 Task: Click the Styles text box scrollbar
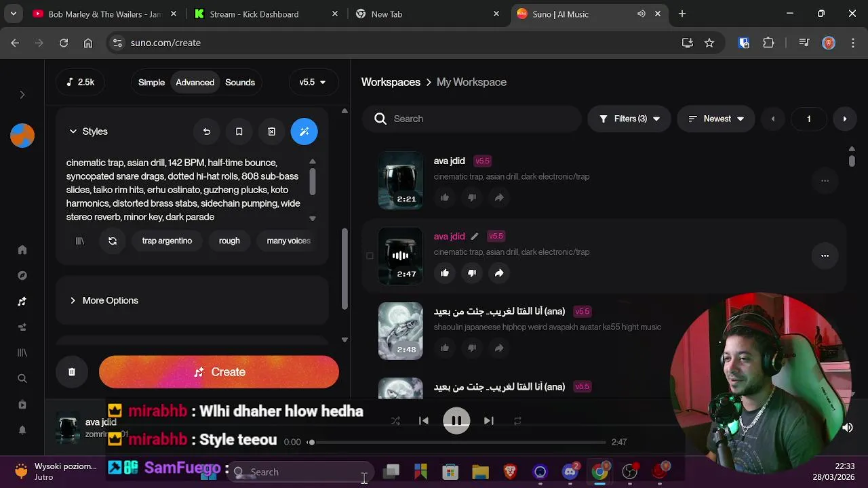tap(313, 182)
